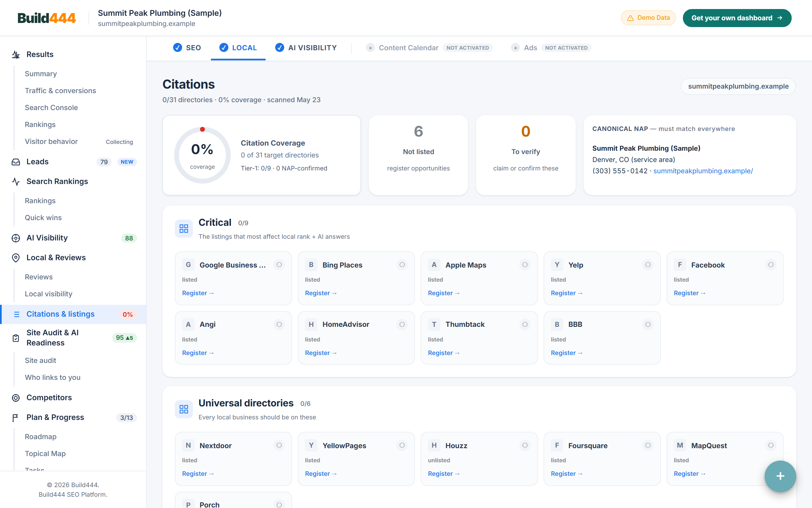This screenshot has height=508, width=812.
Task: Click the Local & Reviews map pin icon
Action: tap(16, 258)
